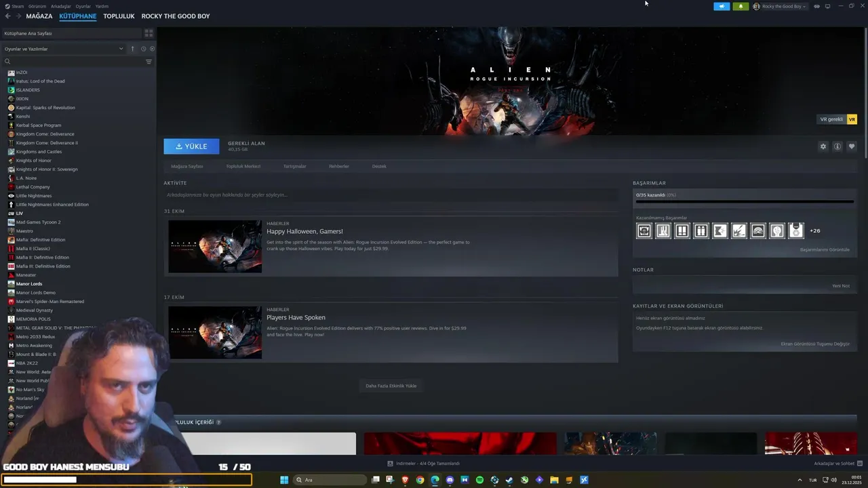Click Yeni Not button

(840, 286)
